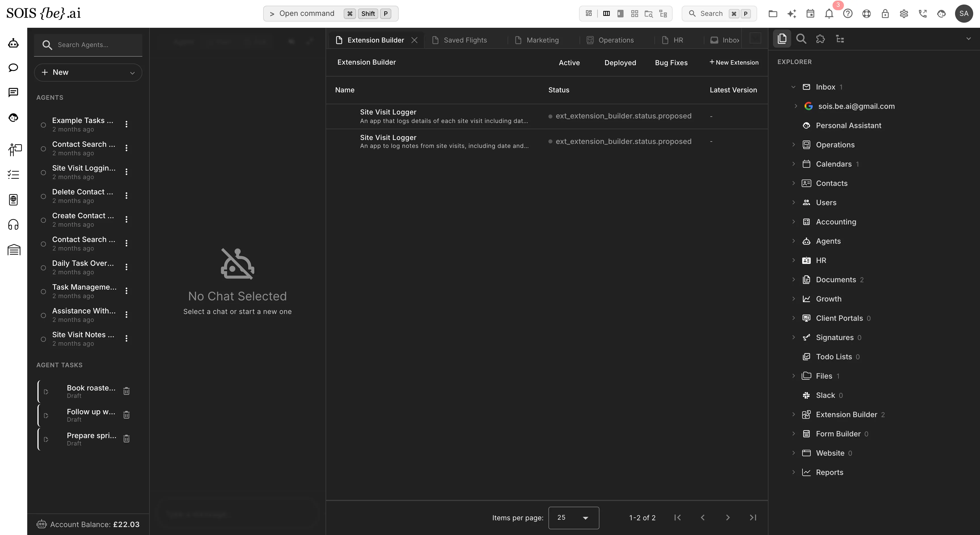Screen dimensions: 980x535
Task: Click the lock icon in top bar
Action: click(x=885, y=14)
